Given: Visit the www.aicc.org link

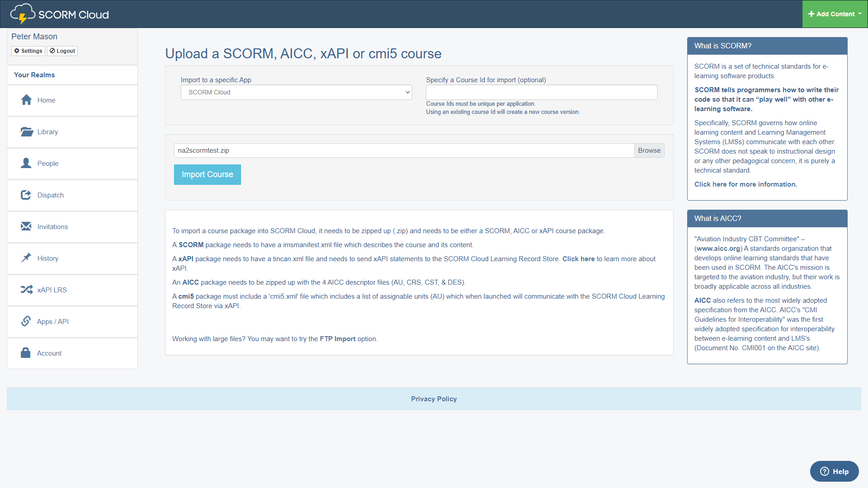Looking at the screenshot, I should tap(718, 249).
